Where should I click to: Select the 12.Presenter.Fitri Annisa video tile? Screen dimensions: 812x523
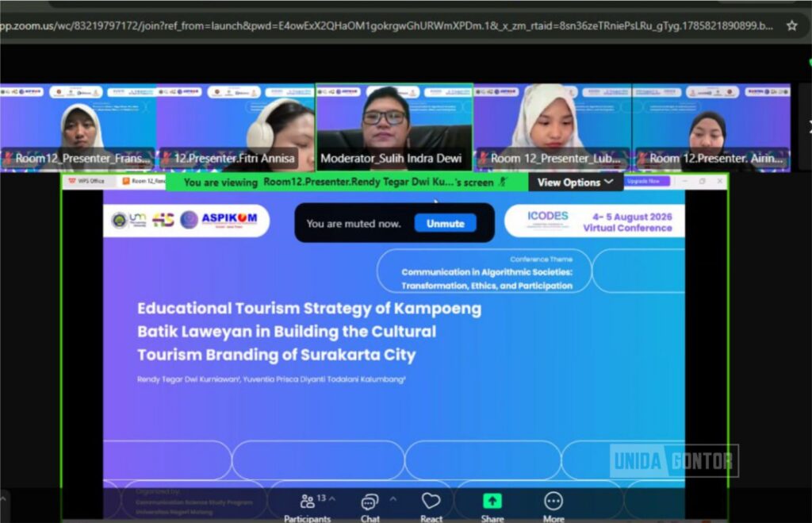[x=236, y=128]
